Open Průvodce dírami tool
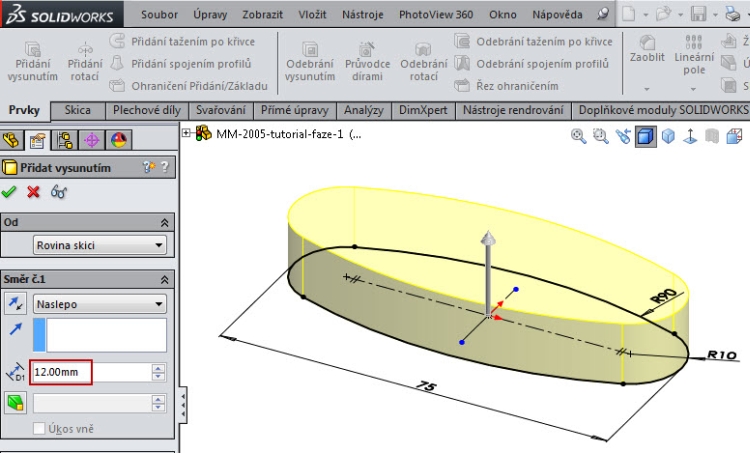750x453 pixels. (x=367, y=62)
